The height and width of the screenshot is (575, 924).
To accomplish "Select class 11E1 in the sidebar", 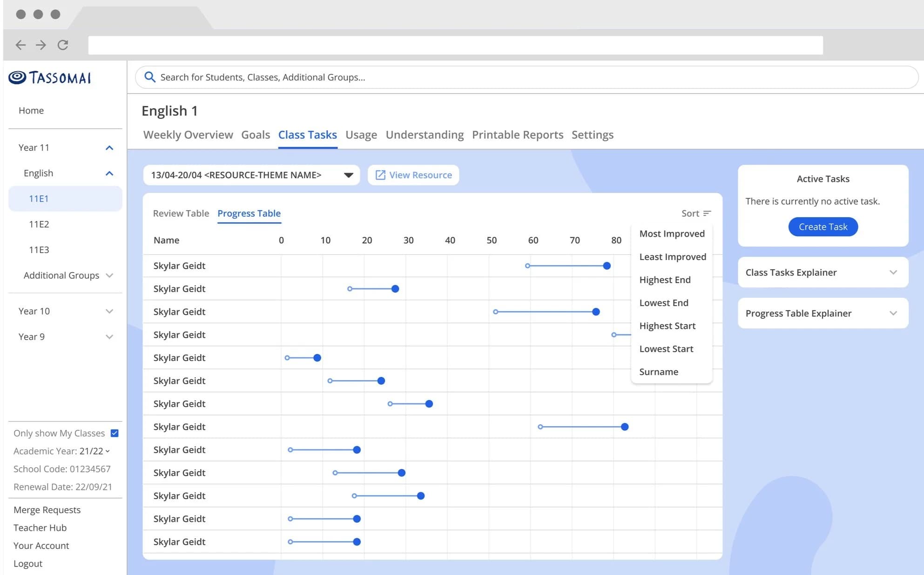I will [x=65, y=199].
